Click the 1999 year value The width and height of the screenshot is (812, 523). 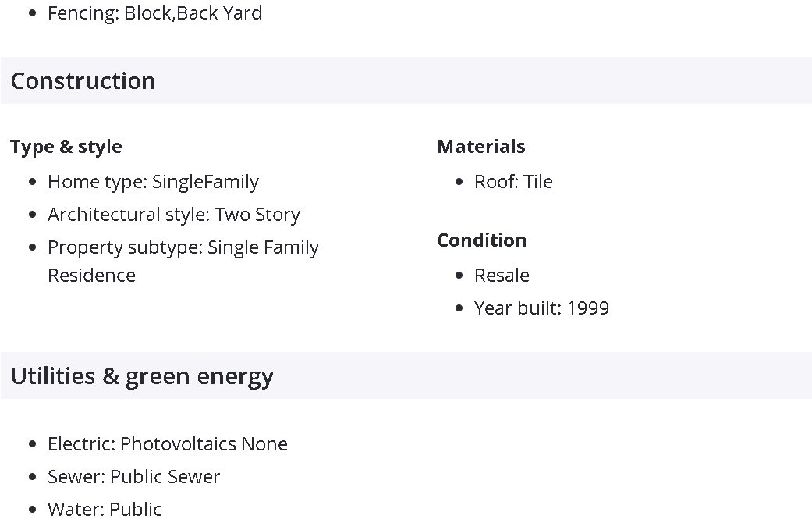(588, 308)
